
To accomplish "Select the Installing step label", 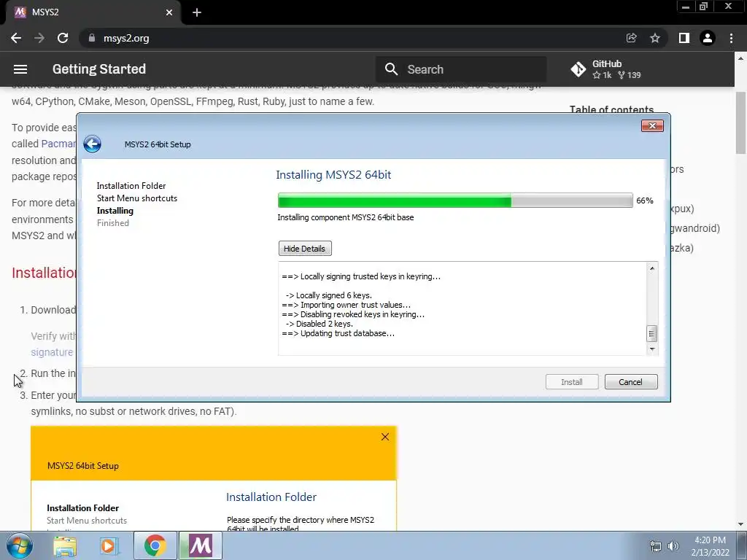I will point(115,211).
